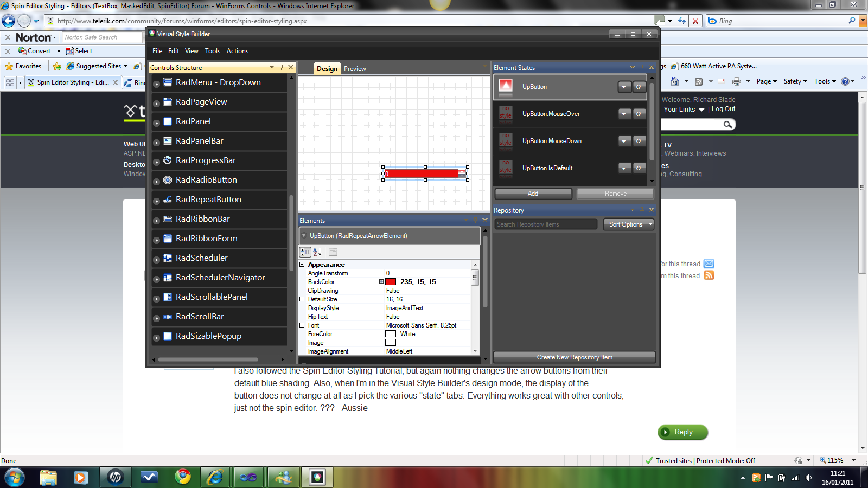Click Create New Repository Item
This screenshot has height=488, width=868.
(575, 357)
